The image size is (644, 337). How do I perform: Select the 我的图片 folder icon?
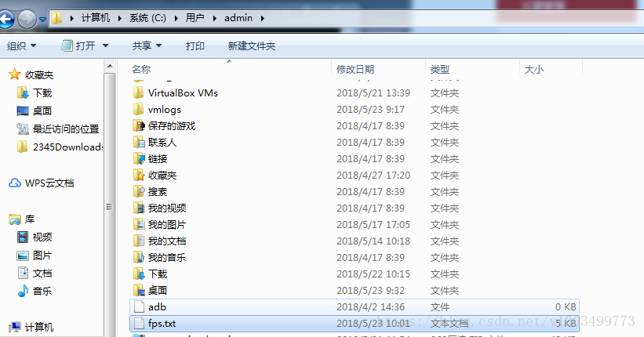click(x=138, y=224)
